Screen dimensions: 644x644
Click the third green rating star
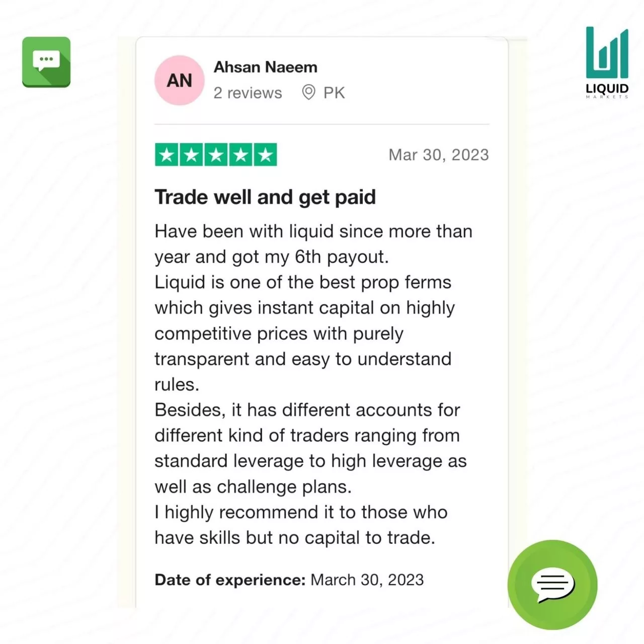pos(216,155)
